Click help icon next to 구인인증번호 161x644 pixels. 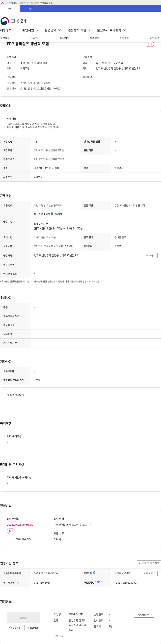coord(98,582)
